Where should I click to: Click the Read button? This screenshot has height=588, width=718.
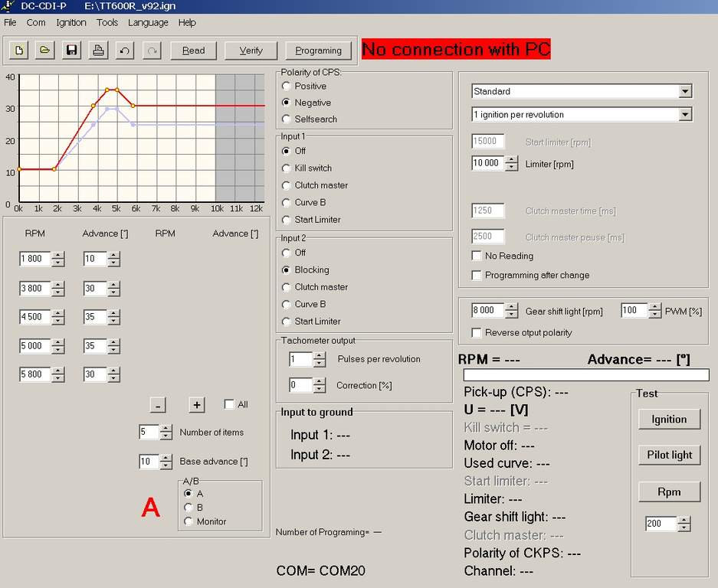click(x=193, y=51)
